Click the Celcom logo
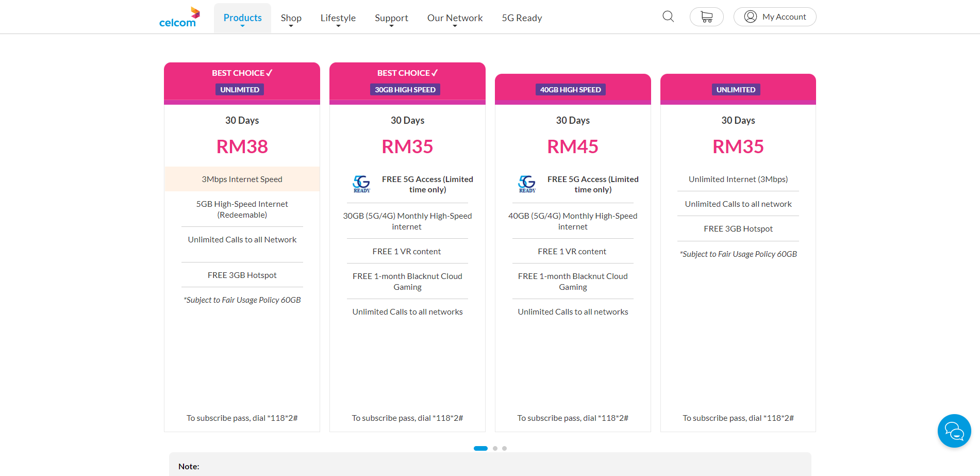The width and height of the screenshot is (980, 476). [x=179, y=17]
